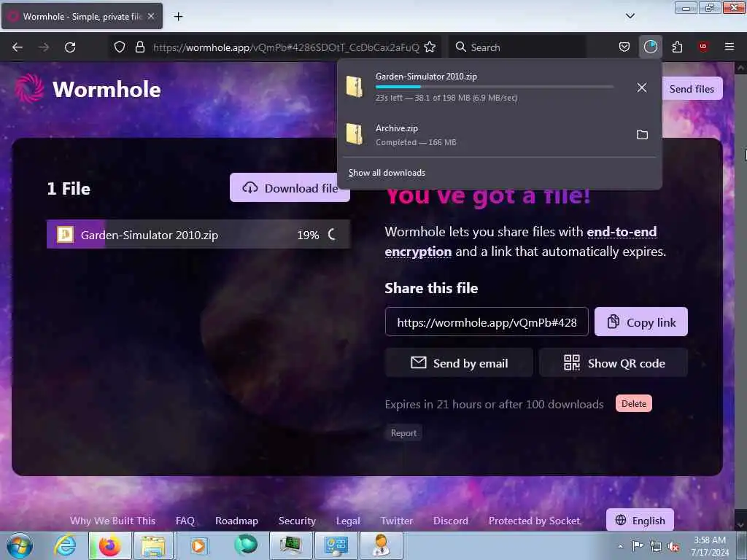Open the Legal footer link
The image size is (747, 560).
[x=348, y=521]
